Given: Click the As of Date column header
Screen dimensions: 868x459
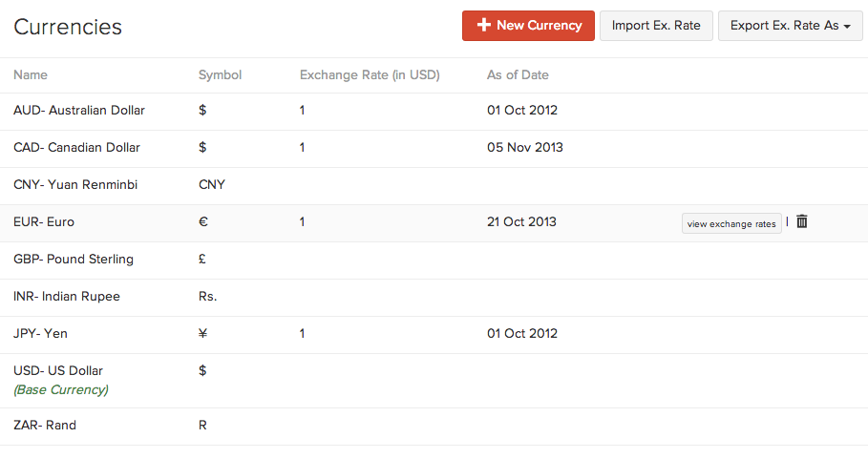Looking at the screenshot, I should pos(518,75).
